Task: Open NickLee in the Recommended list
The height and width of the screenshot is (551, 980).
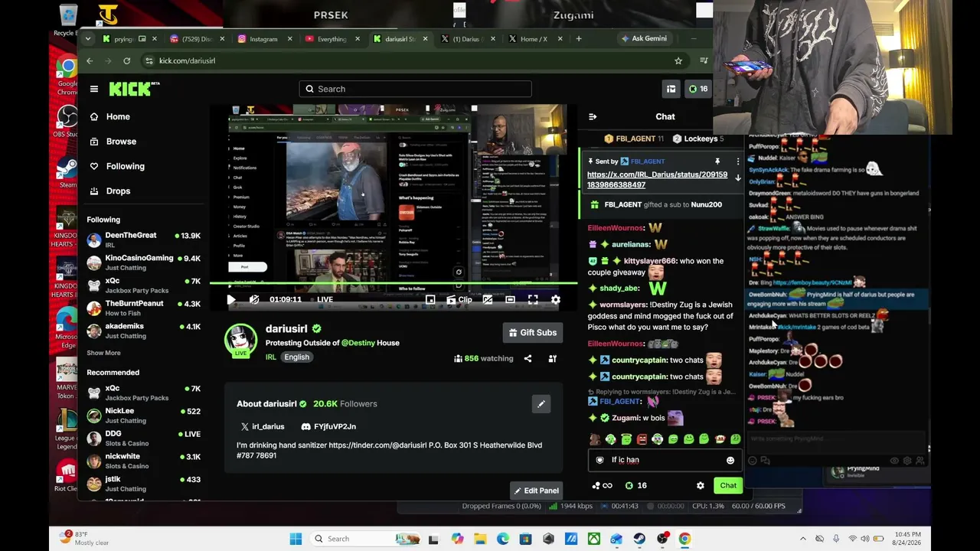Action: pyautogui.click(x=144, y=416)
